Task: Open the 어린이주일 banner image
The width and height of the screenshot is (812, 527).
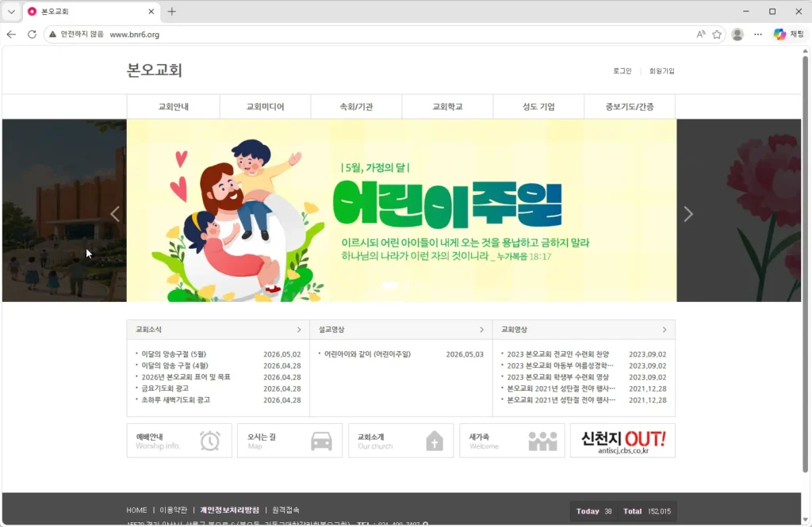Action: coord(401,210)
